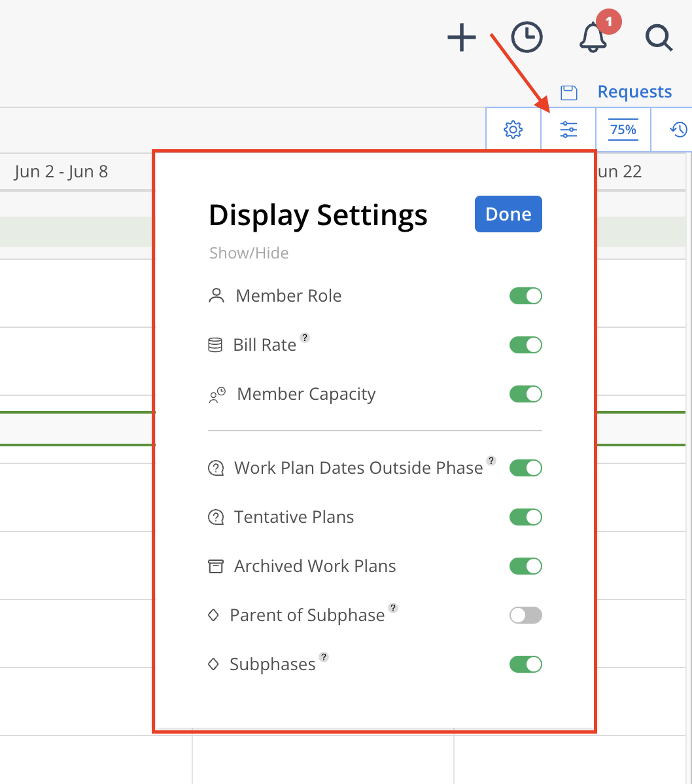Screen dimensions: 692x784
Task: Click the history clock icon
Action: pos(678,130)
